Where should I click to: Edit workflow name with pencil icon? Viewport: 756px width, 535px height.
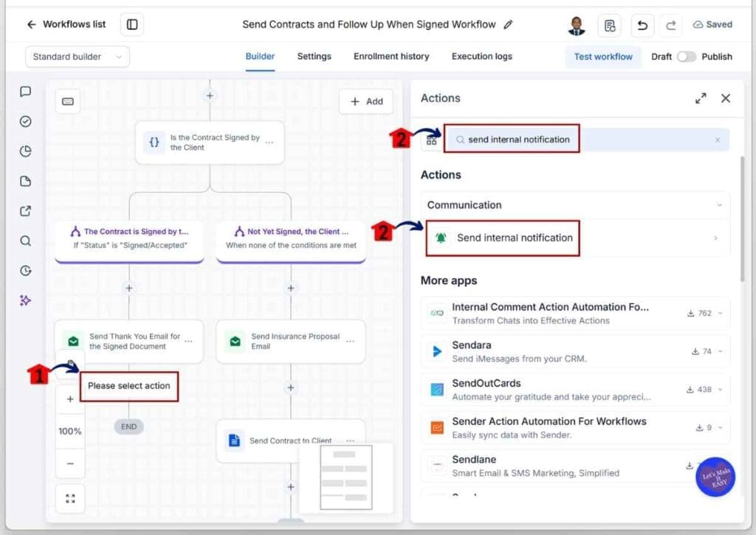click(x=508, y=24)
